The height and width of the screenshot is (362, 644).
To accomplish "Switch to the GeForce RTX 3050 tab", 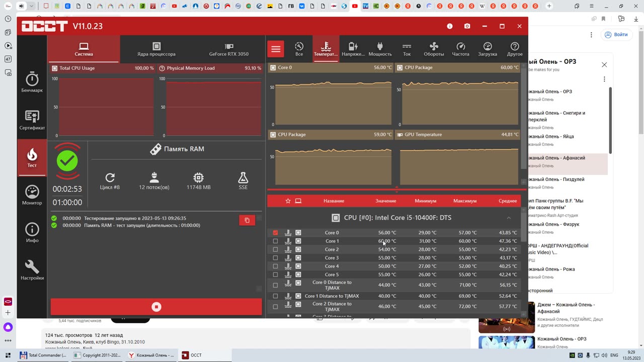I will pos(229,49).
